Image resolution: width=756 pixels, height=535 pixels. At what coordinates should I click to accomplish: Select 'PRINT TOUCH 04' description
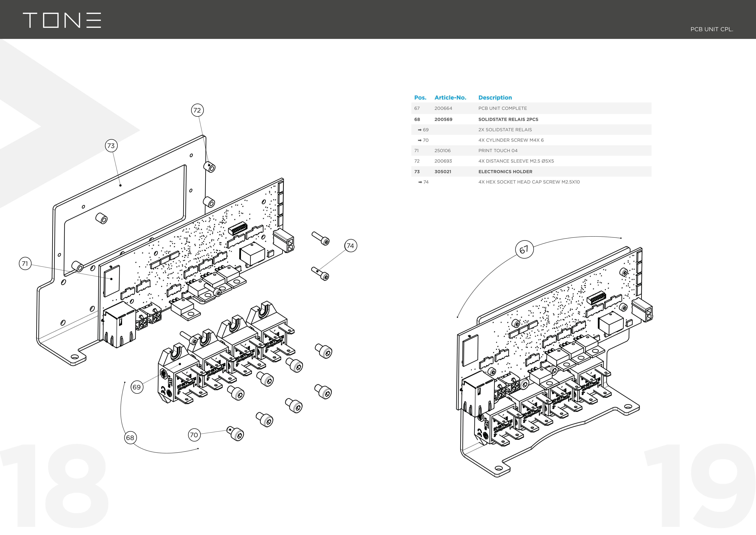click(x=498, y=151)
